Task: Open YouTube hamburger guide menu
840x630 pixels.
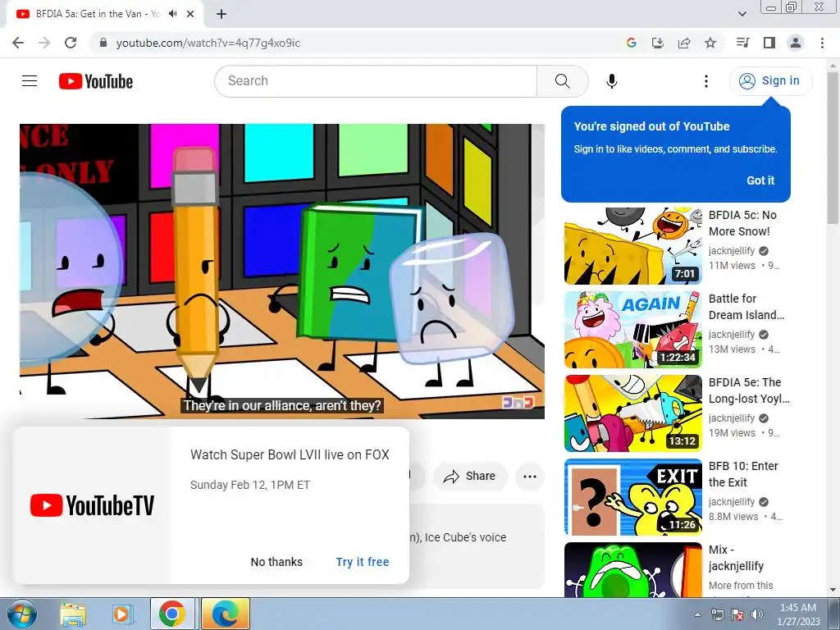Action: click(x=30, y=81)
